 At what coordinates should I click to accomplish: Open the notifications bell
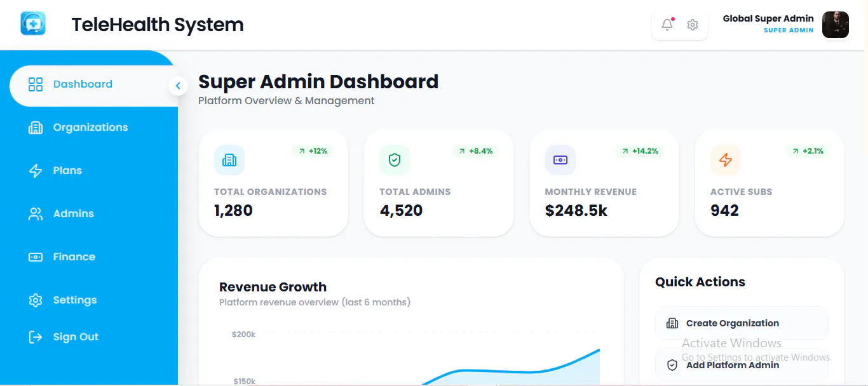pos(667,25)
